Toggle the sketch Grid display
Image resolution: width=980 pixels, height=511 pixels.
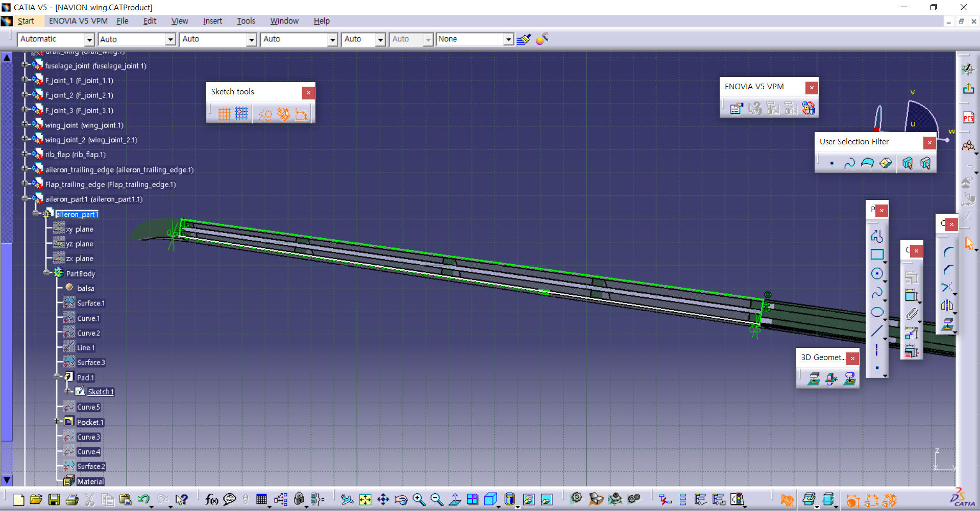pos(225,114)
